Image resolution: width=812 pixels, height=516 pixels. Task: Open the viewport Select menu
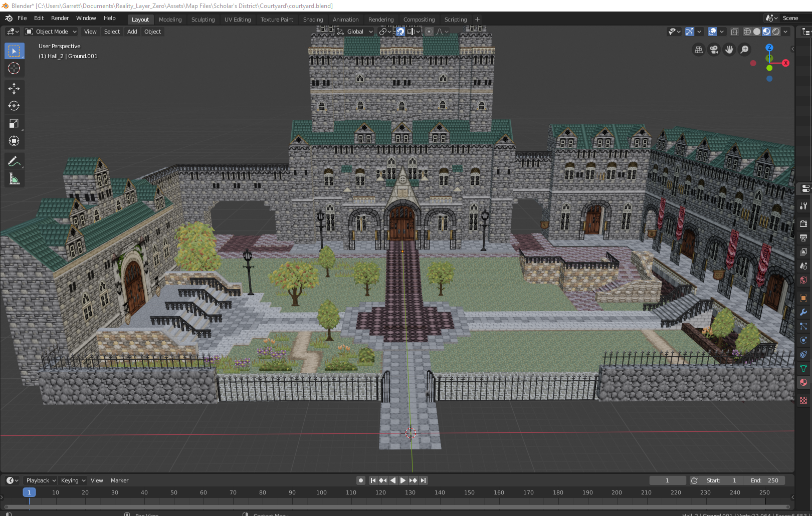click(112, 32)
